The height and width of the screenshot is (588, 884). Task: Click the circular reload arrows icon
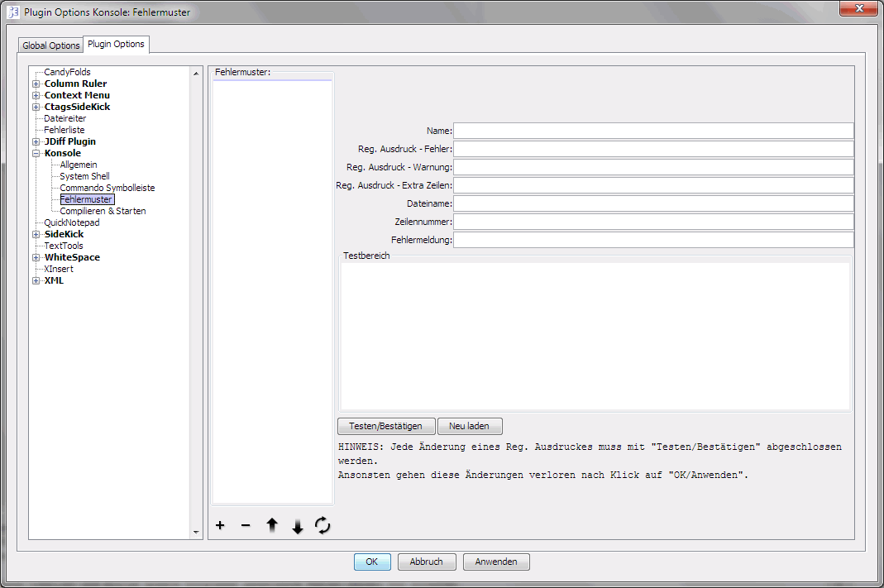click(x=323, y=525)
